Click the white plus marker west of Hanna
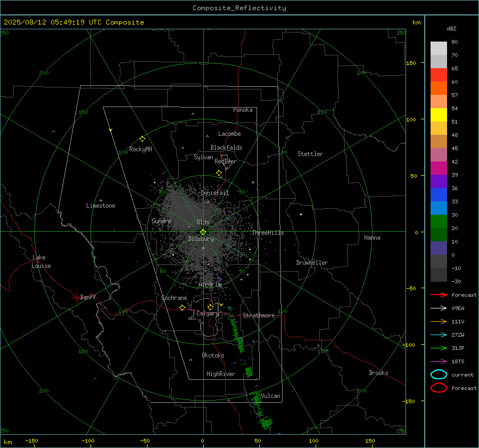Screen dimensions: 479x448 coord(301,214)
